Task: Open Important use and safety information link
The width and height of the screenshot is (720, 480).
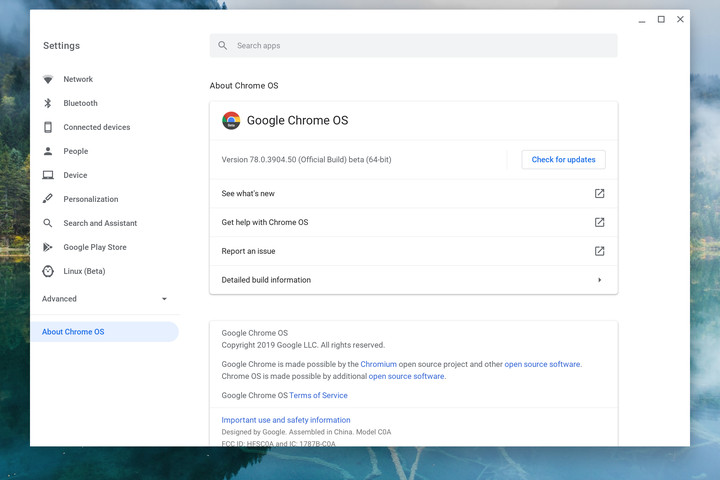Action: 286,420
